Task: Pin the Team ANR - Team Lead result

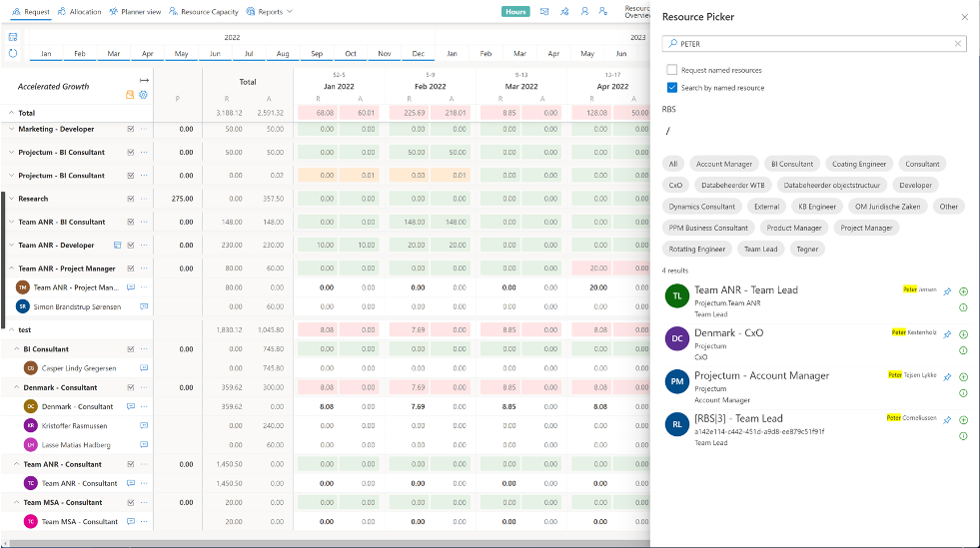Action: click(x=947, y=291)
